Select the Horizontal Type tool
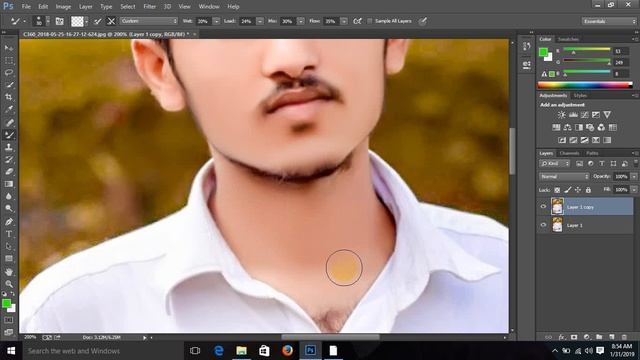The width and height of the screenshot is (640, 360). tap(9, 234)
